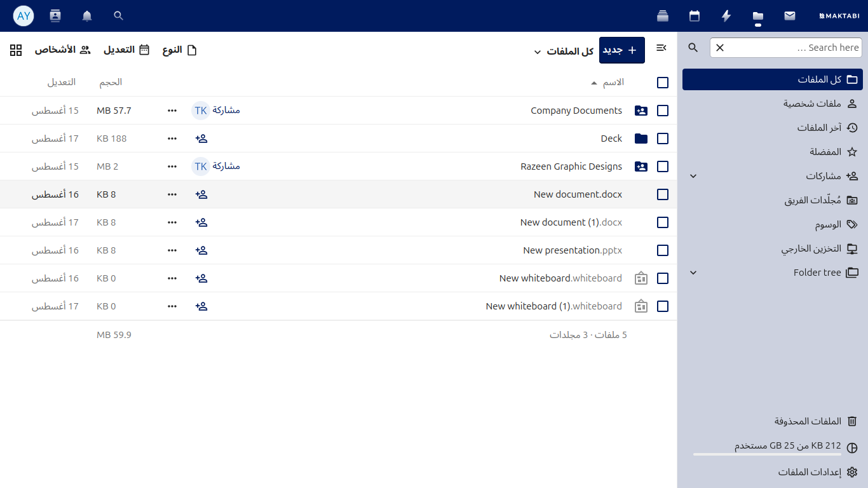This screenshot has height=488, width=868.
Task: Tick the checkbox for Company Documents
Action: coord(663,111)
